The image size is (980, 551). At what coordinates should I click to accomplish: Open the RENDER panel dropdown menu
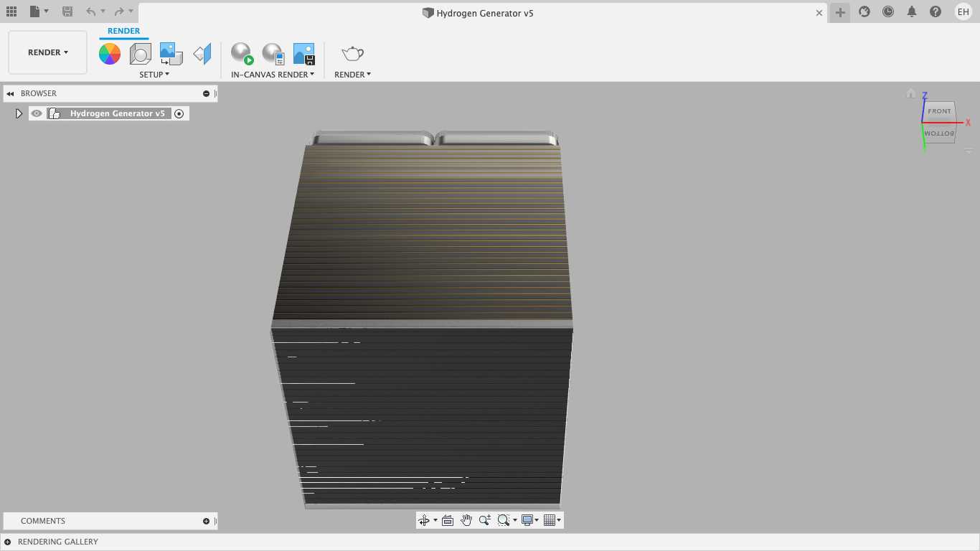coord(352,75)
